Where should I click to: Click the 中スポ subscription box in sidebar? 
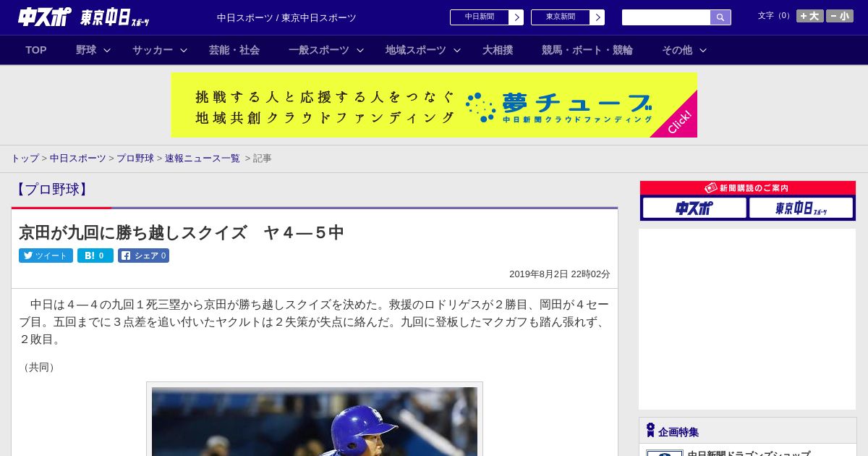694,208
